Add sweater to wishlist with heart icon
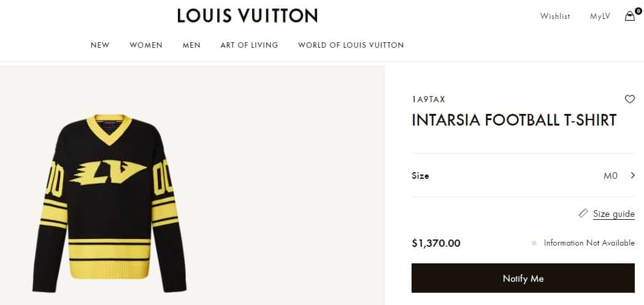The image size is (644, 305). pos(629,99)
